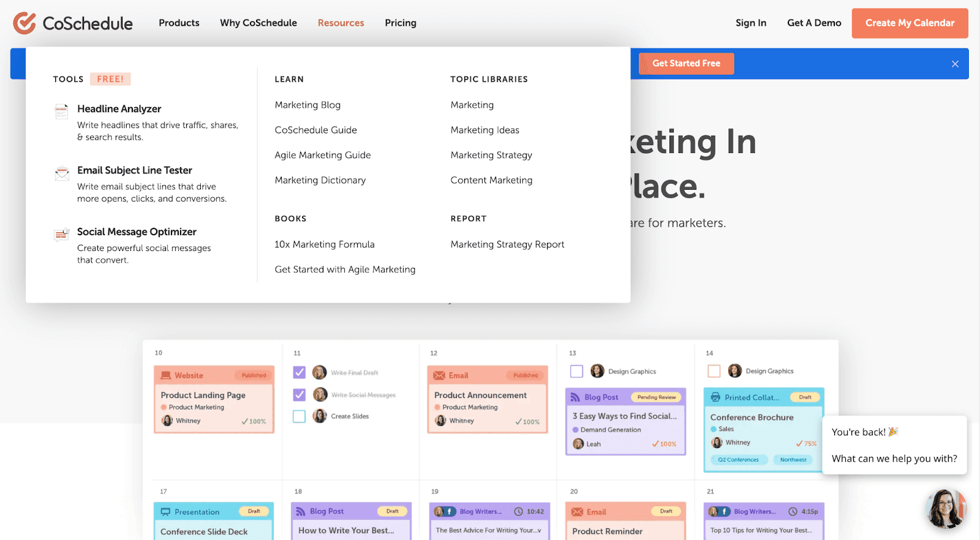Click the Northwest tag
The width and height of the screenshot is (980, 540).
[x=793, y=460]
